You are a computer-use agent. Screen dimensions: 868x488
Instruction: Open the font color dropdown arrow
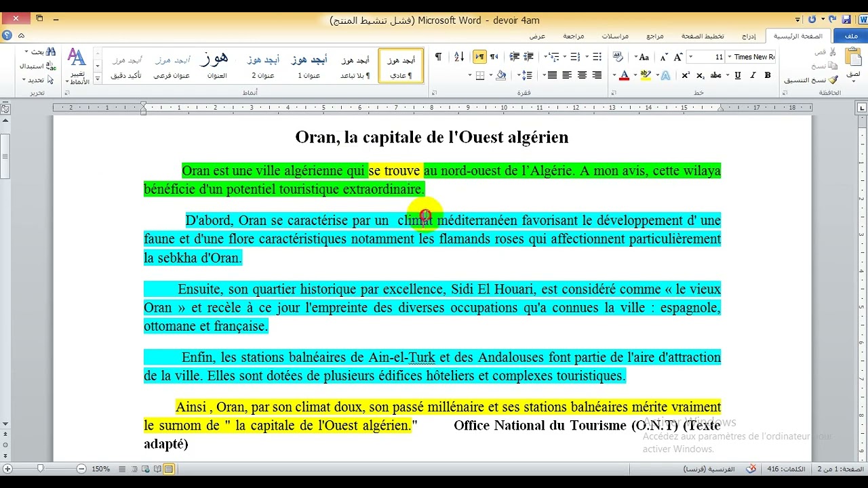614,75
